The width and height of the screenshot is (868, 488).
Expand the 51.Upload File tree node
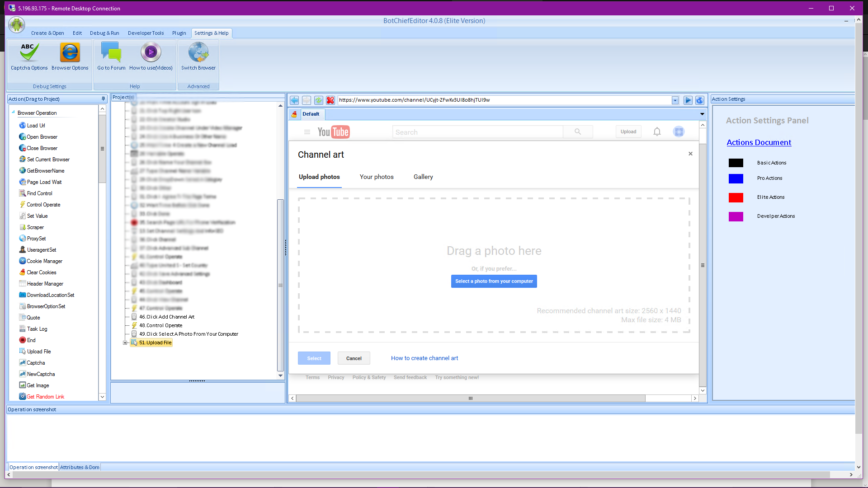point(125,343)
